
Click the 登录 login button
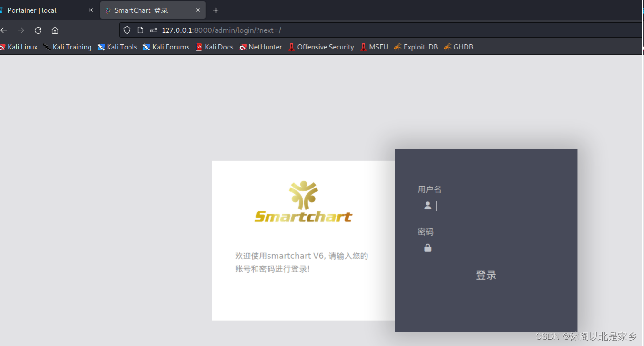[x=486, y=275]
